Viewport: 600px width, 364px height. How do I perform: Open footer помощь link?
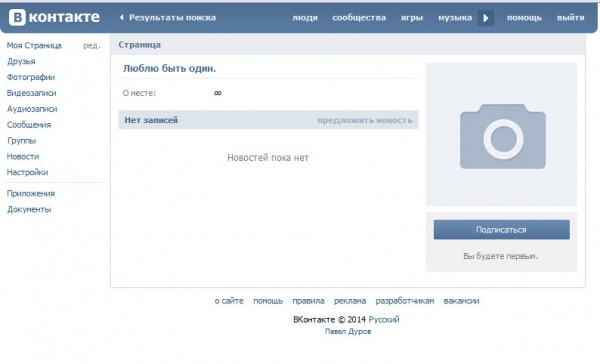coord(268,301)
